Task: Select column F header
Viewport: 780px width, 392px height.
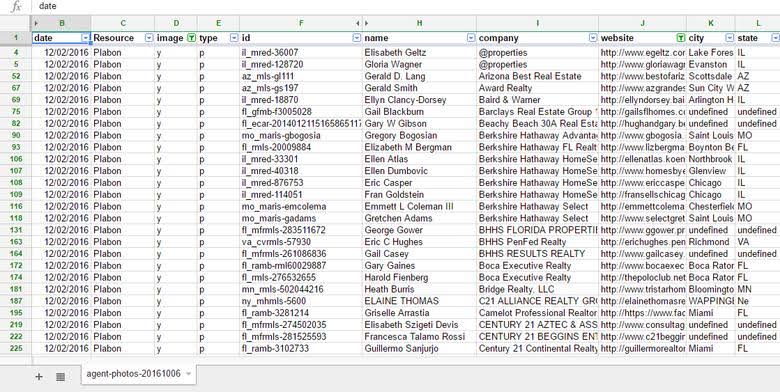Action: coord(300,23)
